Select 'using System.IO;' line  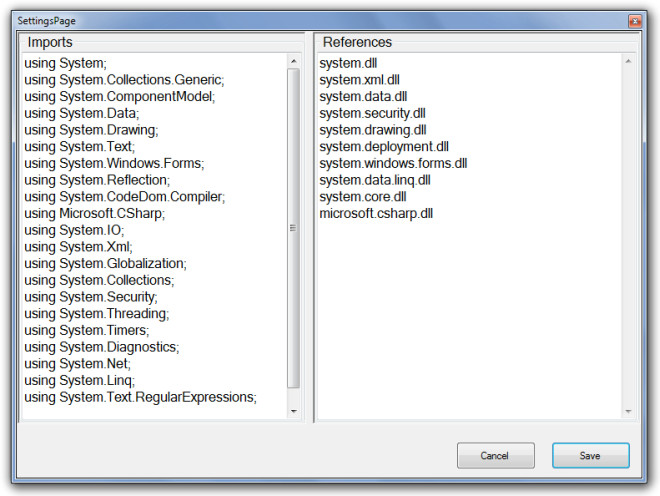pyautogui.click(x=74, y=230)
